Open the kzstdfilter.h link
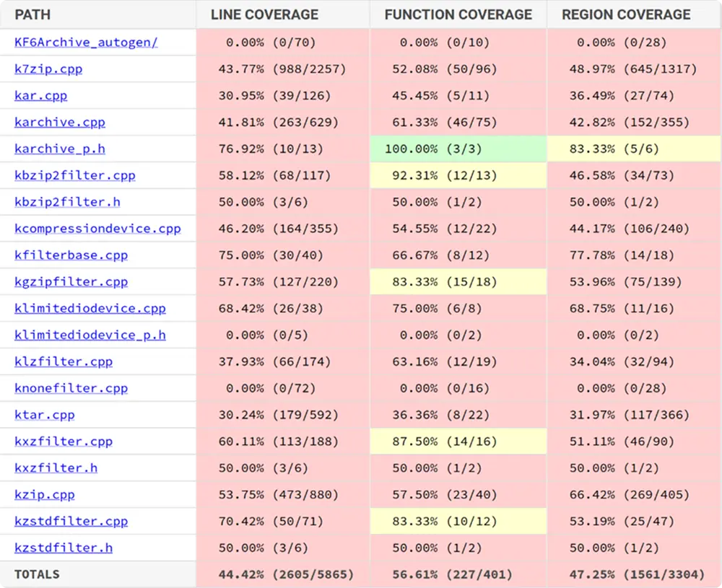This screenshot has width=722, height=588. (64, 548)
